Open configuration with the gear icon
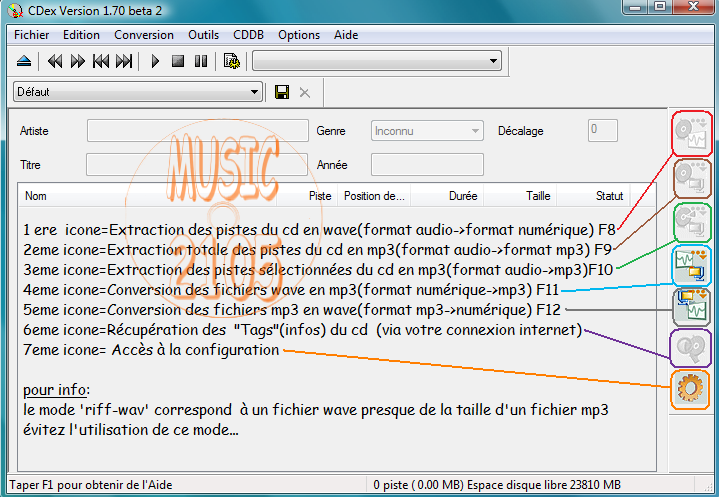 (690, 389)
